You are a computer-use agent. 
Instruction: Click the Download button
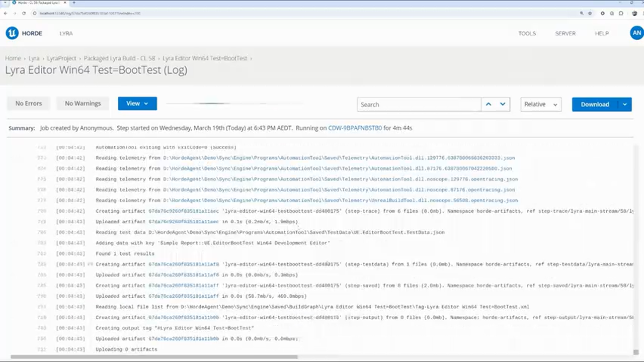click(595, 104)
